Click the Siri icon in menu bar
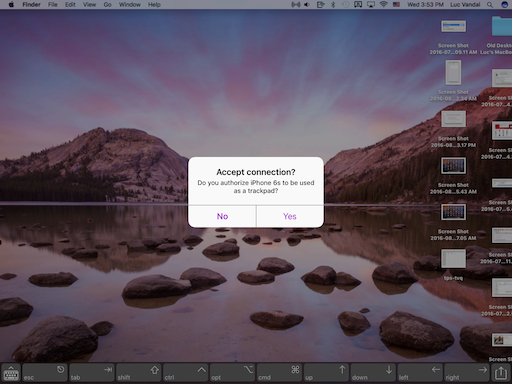This screenshot has height=384, width=512. tap(504, 5)
